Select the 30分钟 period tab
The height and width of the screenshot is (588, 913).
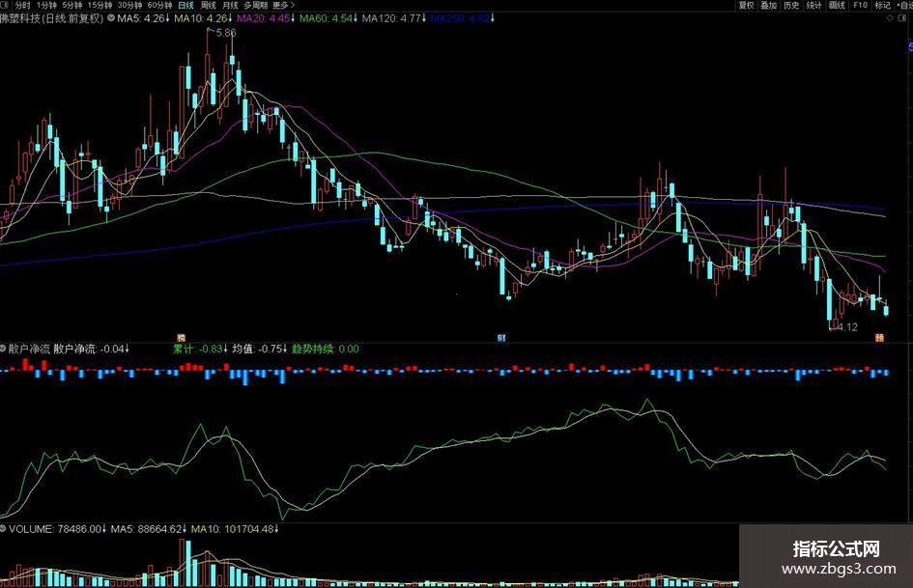(129, 5)
